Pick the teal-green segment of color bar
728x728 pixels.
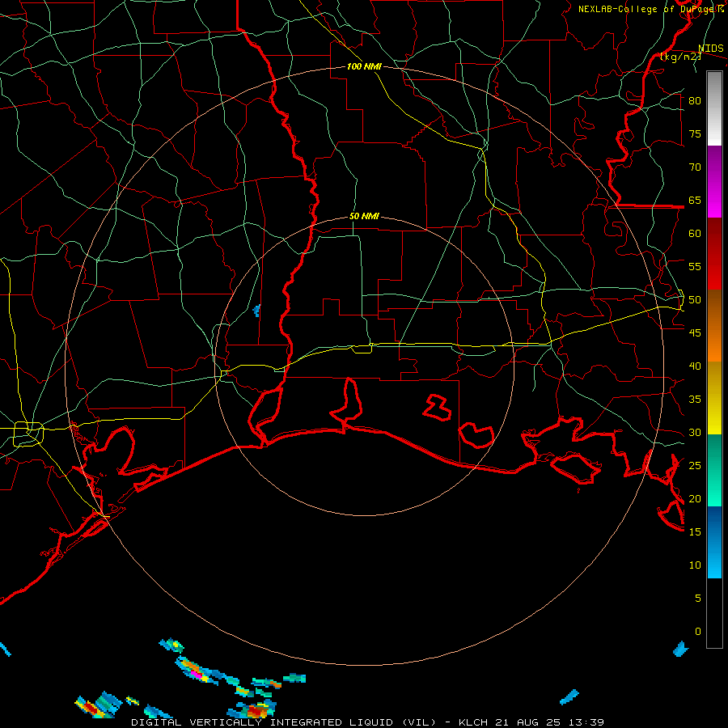click(714, 470)
